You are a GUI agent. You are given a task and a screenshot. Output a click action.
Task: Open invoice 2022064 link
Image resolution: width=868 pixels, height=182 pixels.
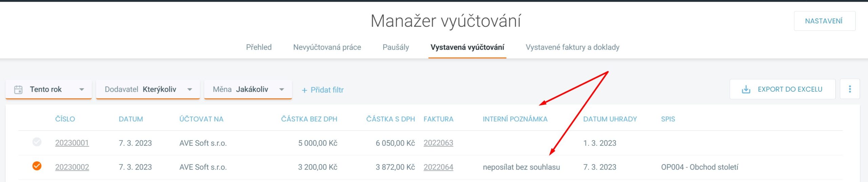(438, 167)
